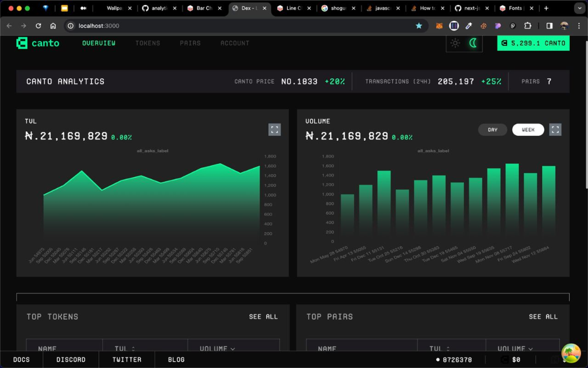Click the bookmark star icon
This screenshot has width=588, height=368.
click(419, 25)
